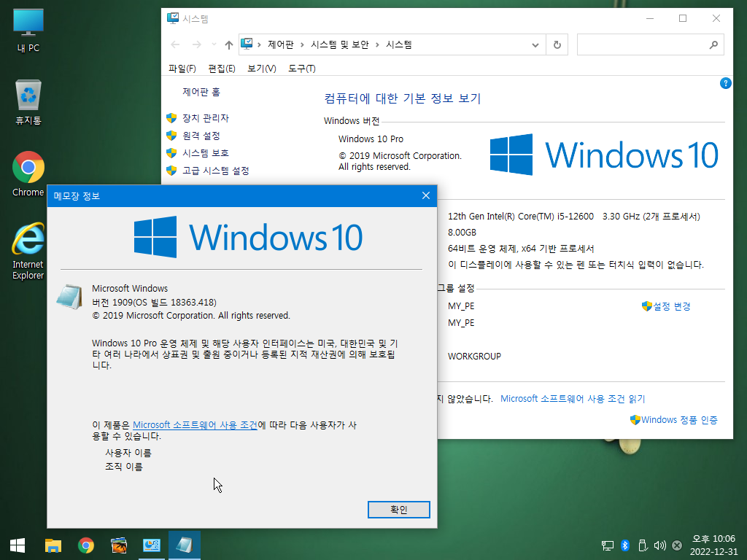Open the image viewer taskbar icon
Image resolution: width=747 pixels, height=560 pixels.
click(x=119, y=545)
